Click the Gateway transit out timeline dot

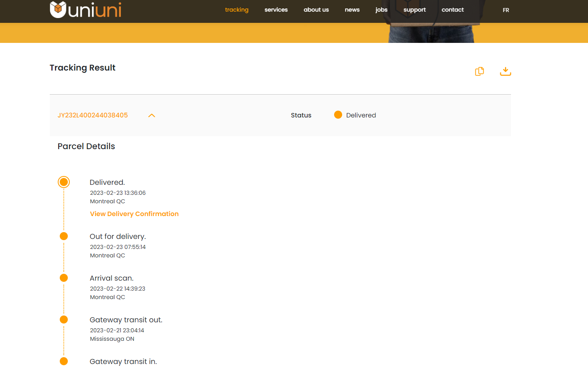click(64, 319)
